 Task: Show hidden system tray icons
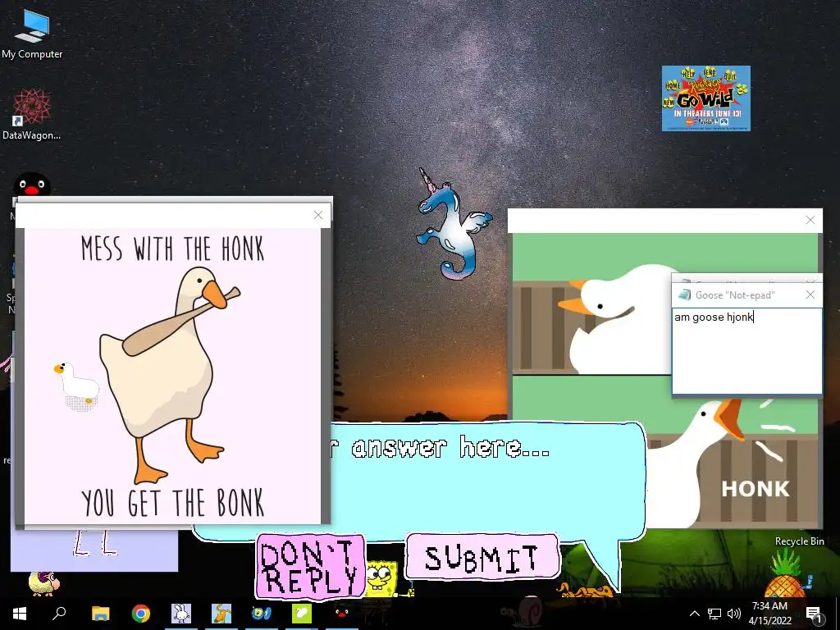click(694, 614)
